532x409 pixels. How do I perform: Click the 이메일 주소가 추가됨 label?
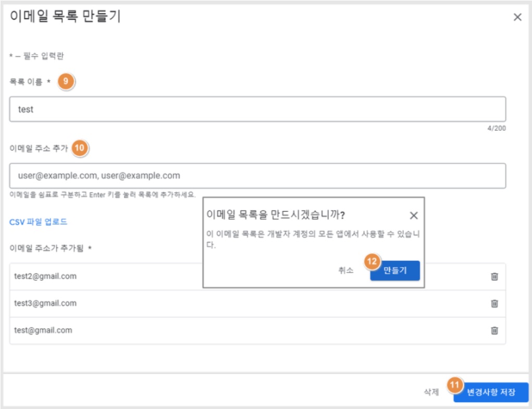click(x=51, y=248)
